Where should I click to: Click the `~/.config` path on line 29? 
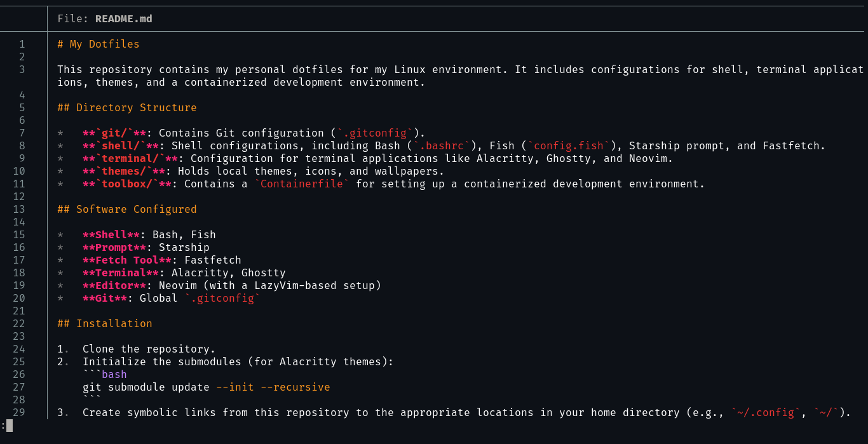(x=766, y=412)
